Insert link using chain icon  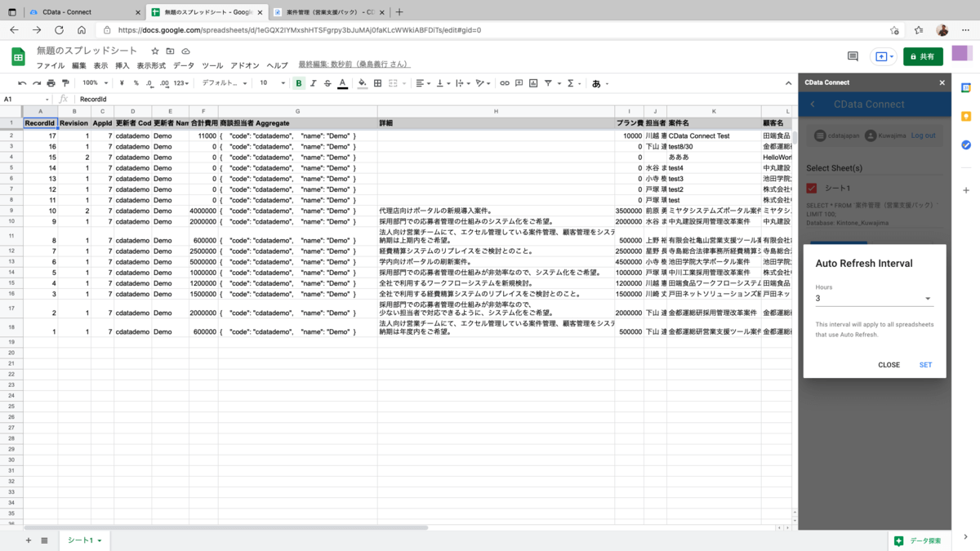tap(505, 83)
